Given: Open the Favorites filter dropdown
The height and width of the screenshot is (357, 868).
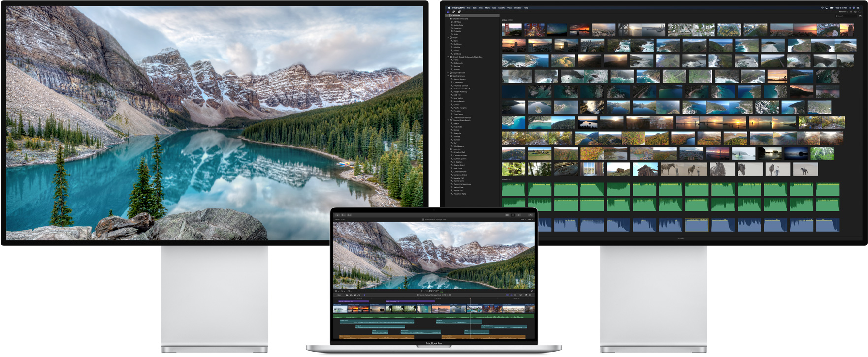Looking at the screenshot, I should pos(843,12).
